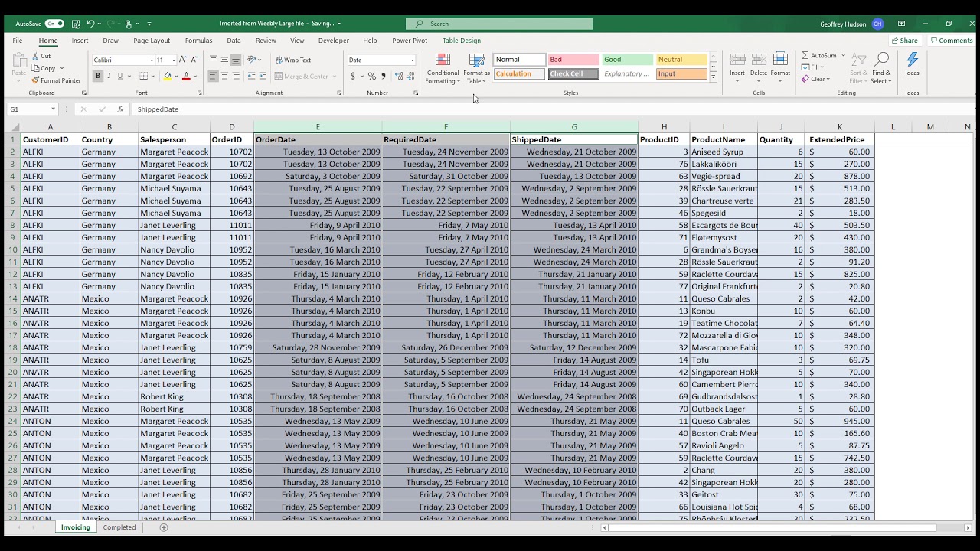This screenshot has width=980, height=551.
Task: Apply the Bad cell style swatch
Action: point(573,60)
